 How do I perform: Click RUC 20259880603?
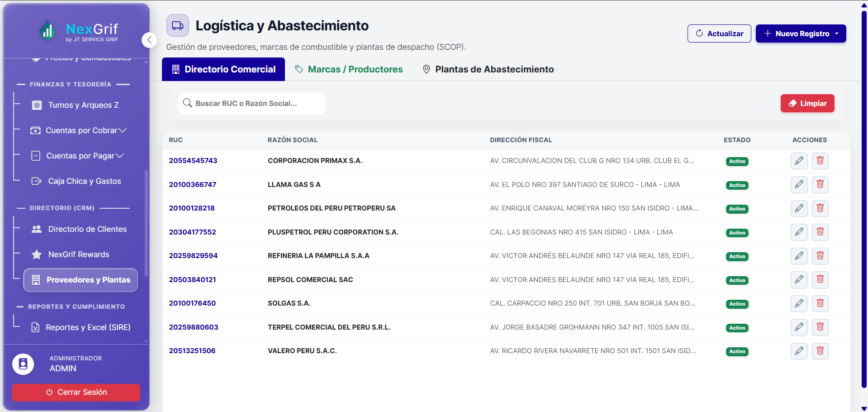tap(194, 327)
